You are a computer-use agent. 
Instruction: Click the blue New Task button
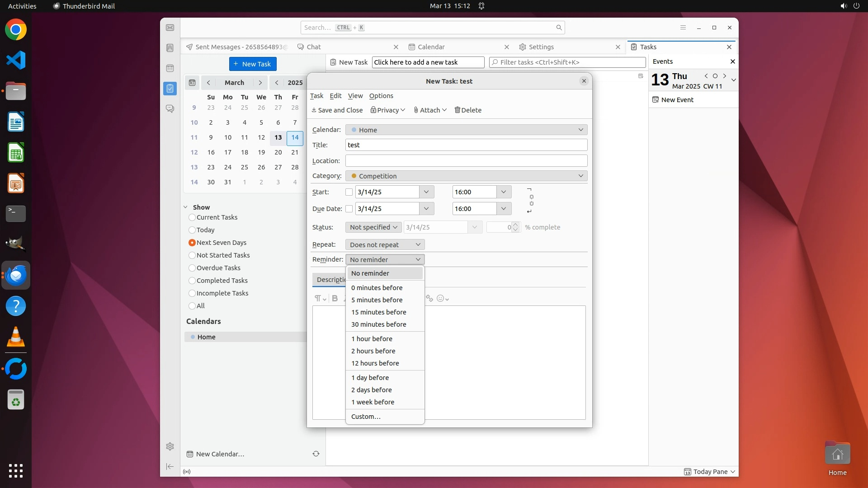(253, 64)
